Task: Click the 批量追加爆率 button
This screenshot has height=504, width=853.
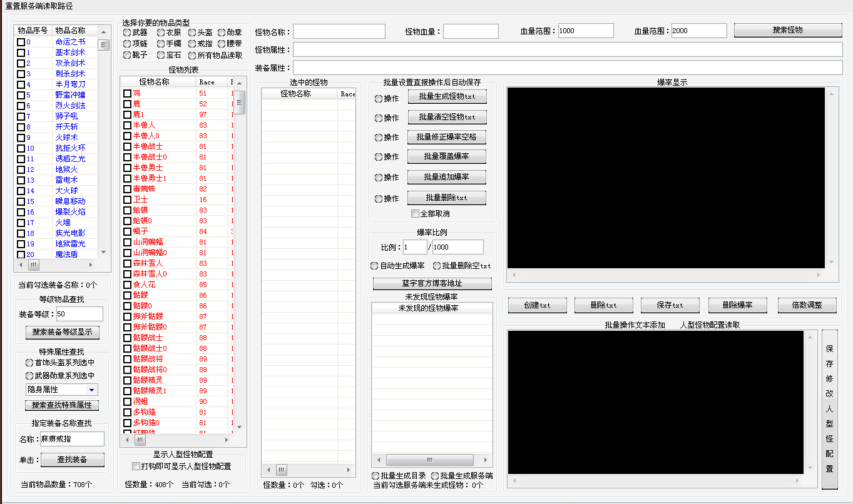Action: click(447, 177)
